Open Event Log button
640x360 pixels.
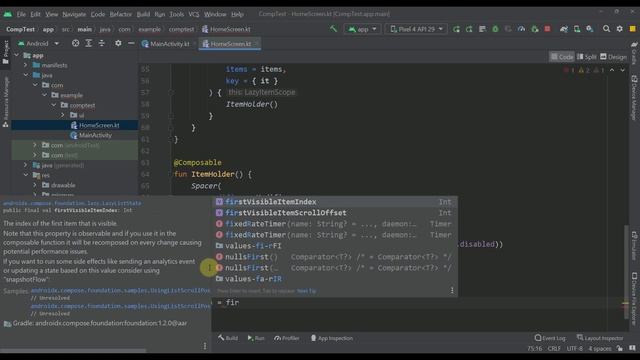[550, 338]
